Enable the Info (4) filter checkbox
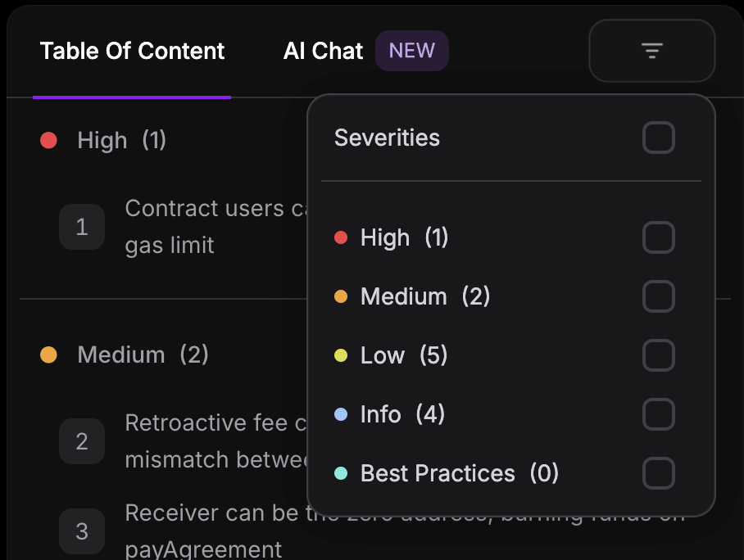 pos(658,414)
